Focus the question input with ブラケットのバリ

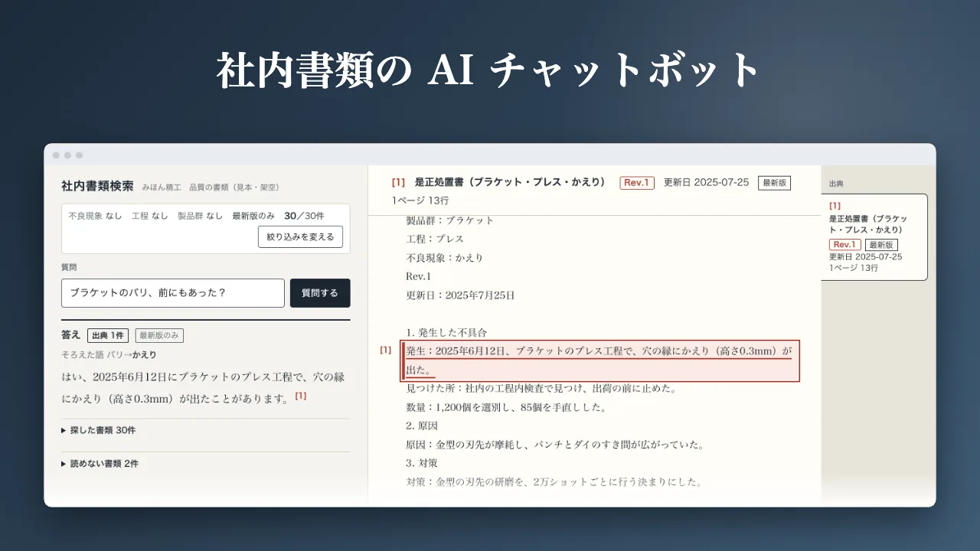point(173,293)
